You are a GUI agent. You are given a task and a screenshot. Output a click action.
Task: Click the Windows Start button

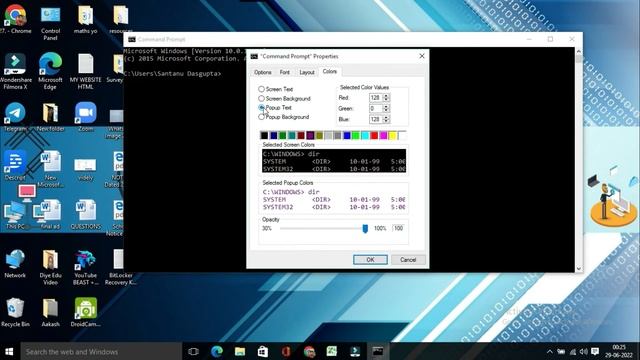point(9,351)
